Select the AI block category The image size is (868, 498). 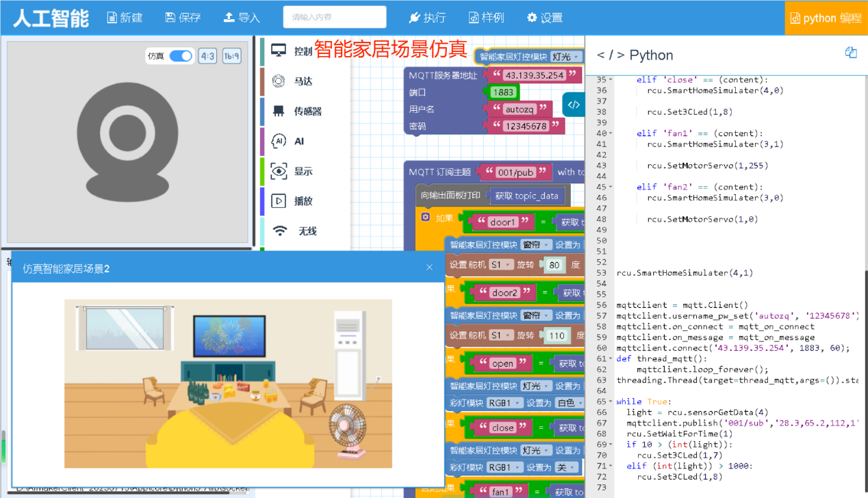coord(292,142)
